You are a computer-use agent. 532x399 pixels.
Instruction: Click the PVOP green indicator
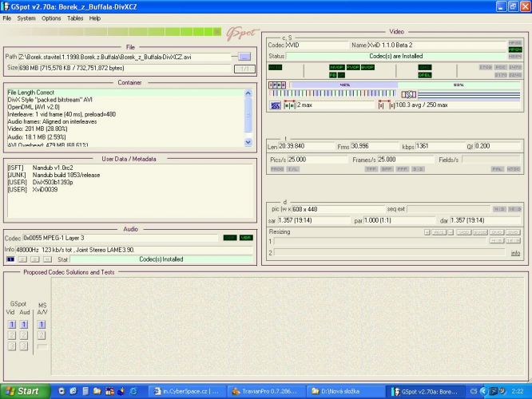353,68
